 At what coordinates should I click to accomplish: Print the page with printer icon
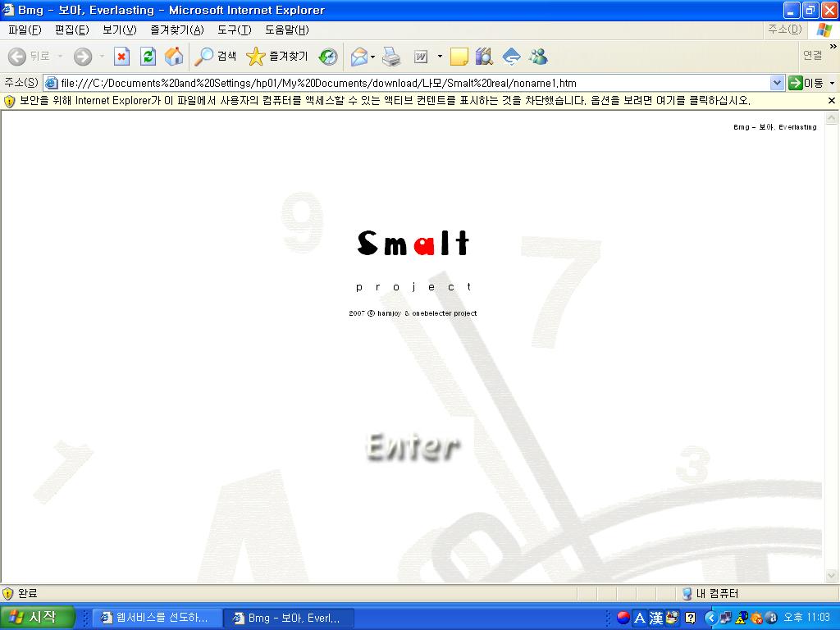point(391,57)
